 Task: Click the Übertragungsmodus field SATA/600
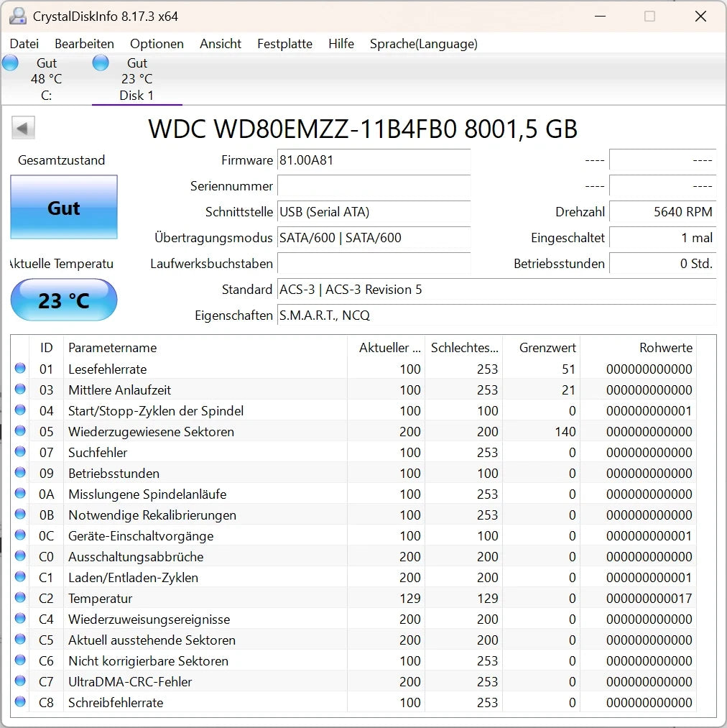374,238
